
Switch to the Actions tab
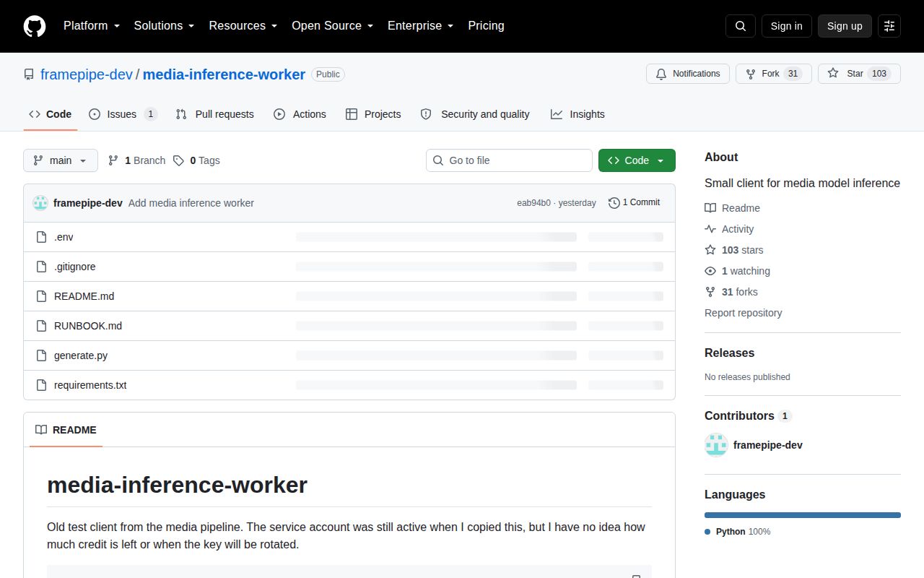300,114
